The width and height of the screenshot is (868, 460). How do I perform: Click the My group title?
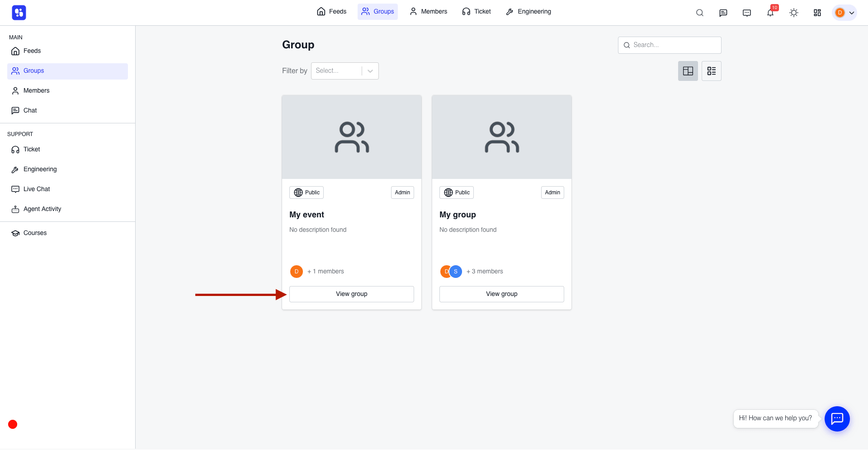[458, 215]
